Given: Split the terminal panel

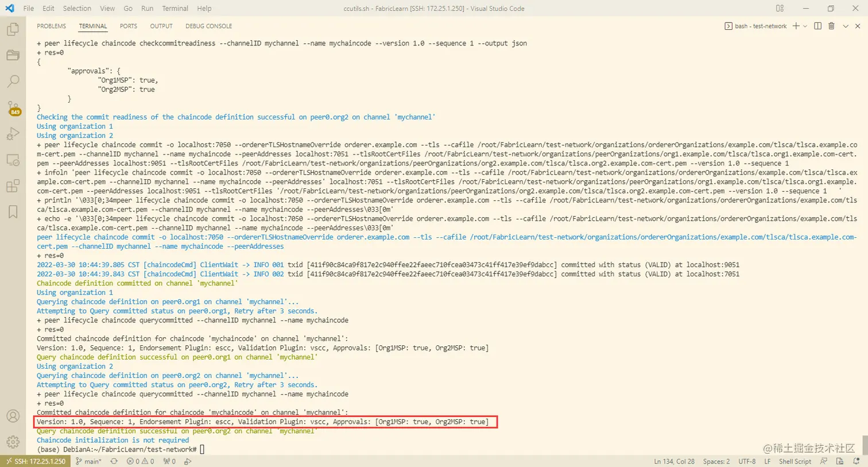Looking at the screenshot, I should (x=818, y=26).
